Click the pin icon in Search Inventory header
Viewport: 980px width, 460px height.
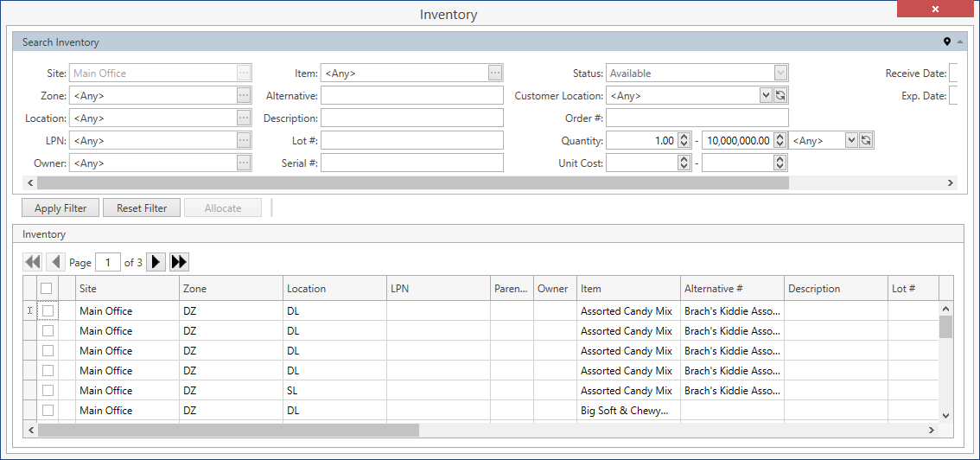point(946,42)
